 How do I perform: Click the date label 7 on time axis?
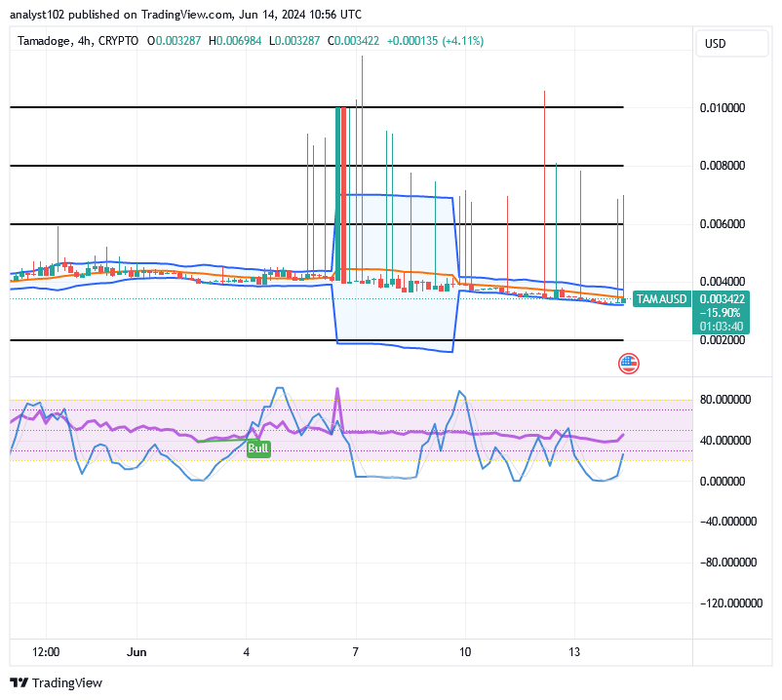[x=355, y=652]
